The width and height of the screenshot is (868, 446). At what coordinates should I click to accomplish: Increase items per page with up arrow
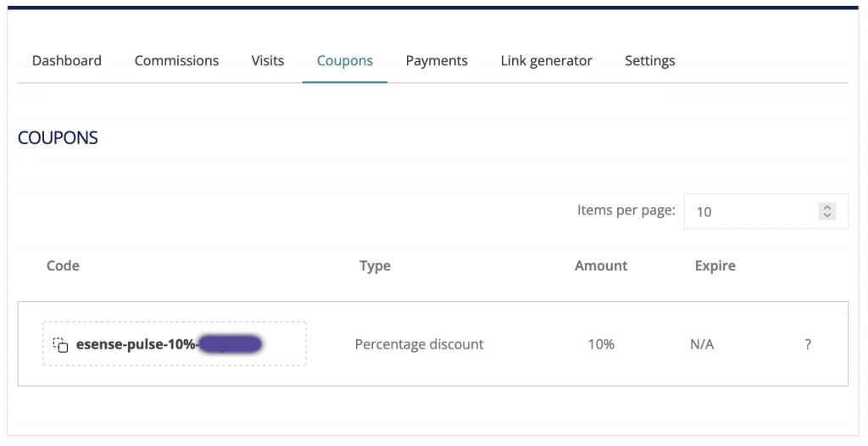pyautogui.click(x=827, y=207)
